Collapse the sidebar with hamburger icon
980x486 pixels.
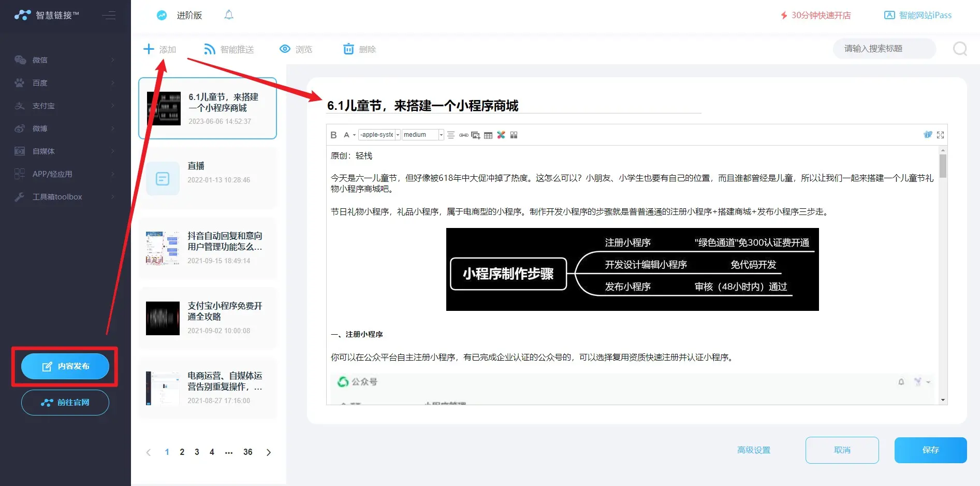109,16
